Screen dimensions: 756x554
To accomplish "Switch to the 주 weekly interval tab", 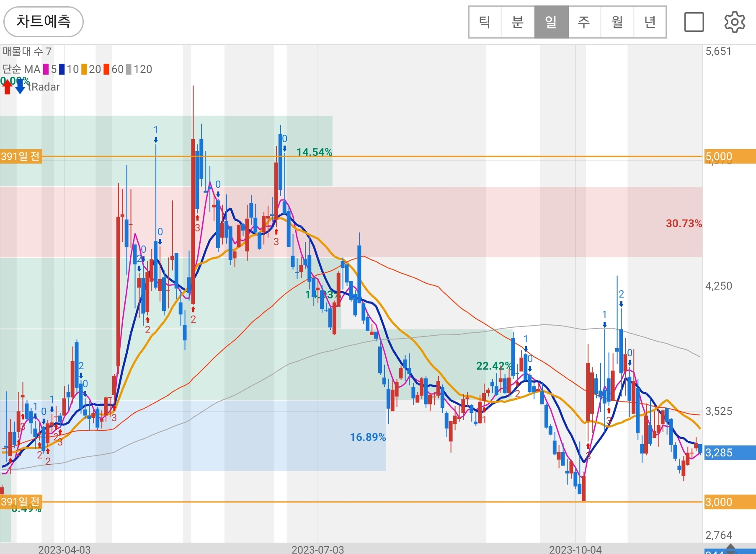I will [584, 22].
